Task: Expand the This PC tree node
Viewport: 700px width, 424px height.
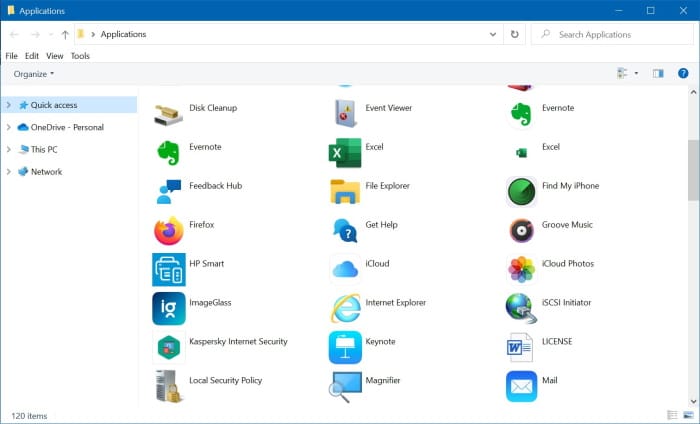Action: pyautogui.click(x=8, y=150)
